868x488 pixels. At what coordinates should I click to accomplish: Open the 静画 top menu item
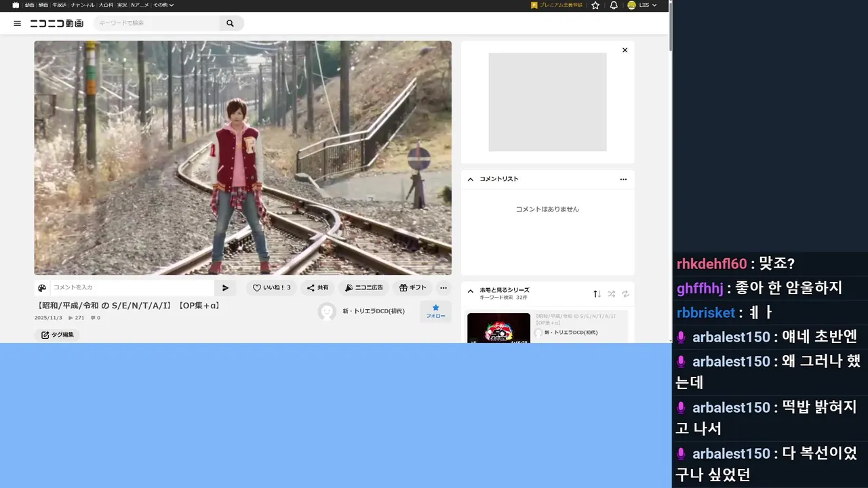[x=43, y=5]
